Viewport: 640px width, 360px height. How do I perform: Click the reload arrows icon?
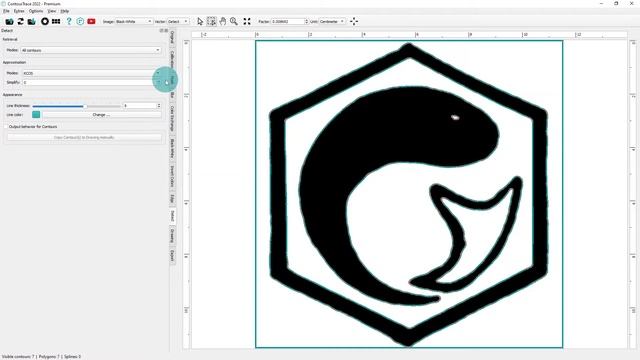coord(20,21)
